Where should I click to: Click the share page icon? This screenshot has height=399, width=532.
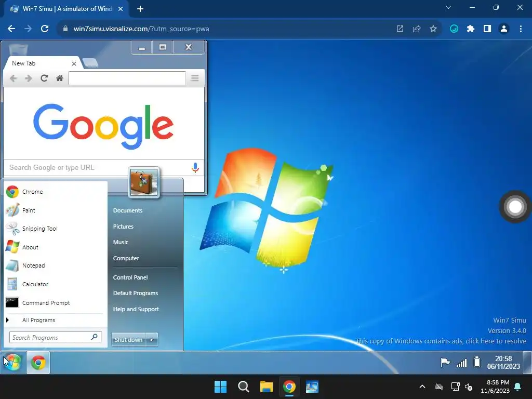pyautogui.click(x=417, y=29)
